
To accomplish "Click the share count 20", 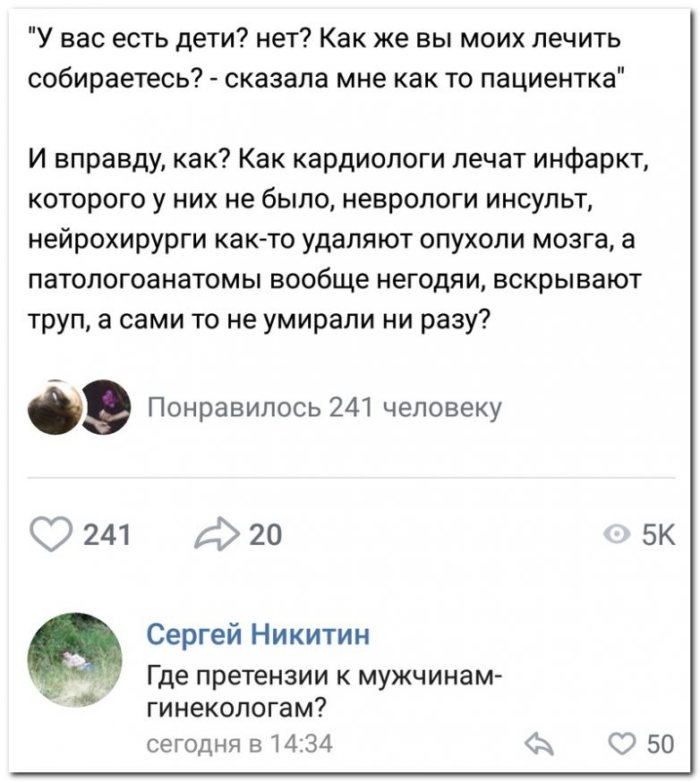I will click(264, 535).
